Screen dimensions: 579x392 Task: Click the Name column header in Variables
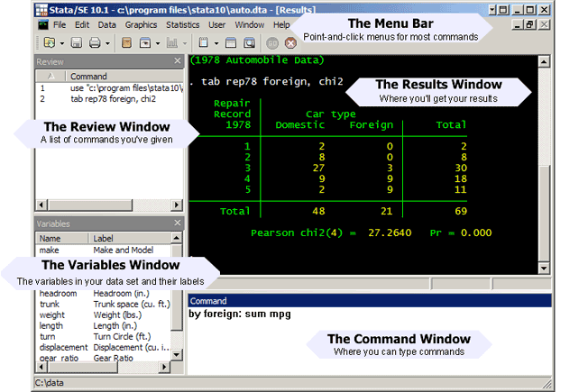[x=62, y=238]
